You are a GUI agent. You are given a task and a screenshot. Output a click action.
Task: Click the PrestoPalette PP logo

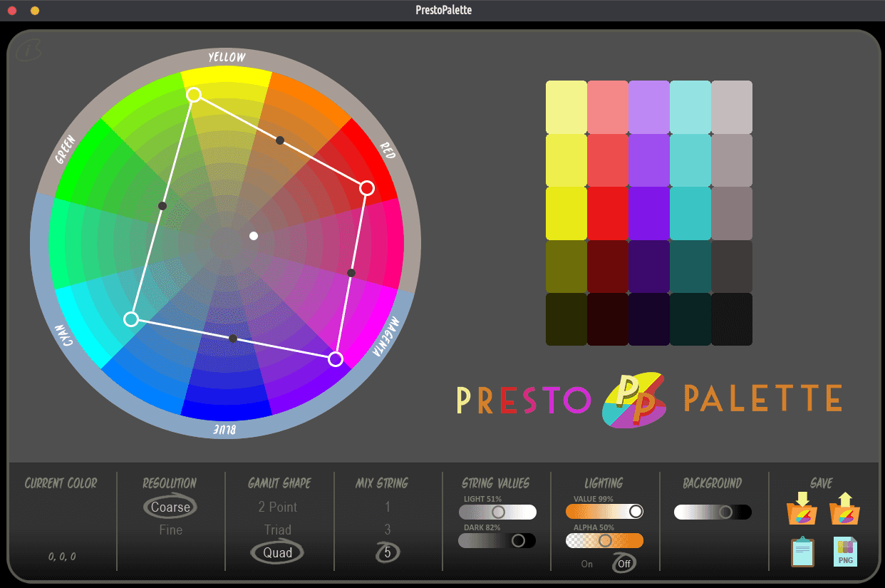(634, 400)
